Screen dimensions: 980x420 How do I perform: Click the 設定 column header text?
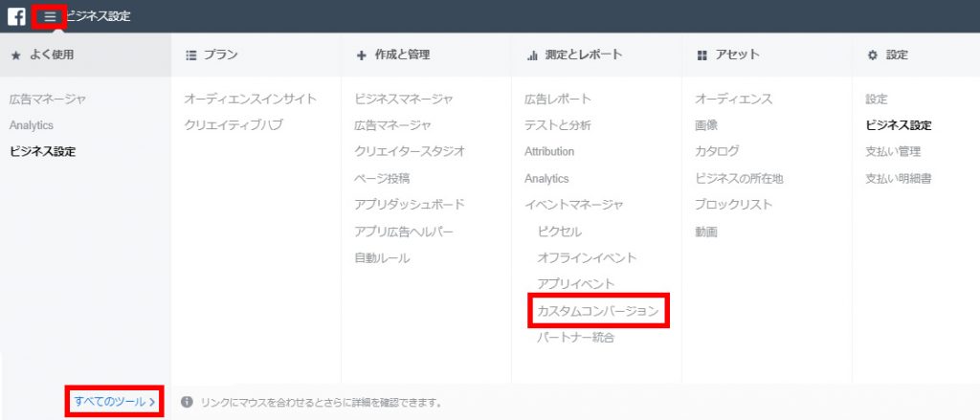(897, 55)
